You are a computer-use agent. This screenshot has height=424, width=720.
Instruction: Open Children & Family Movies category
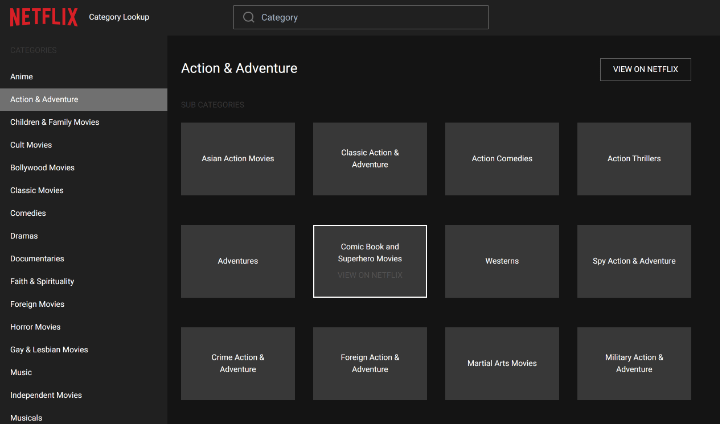click(x=84, y=122)
